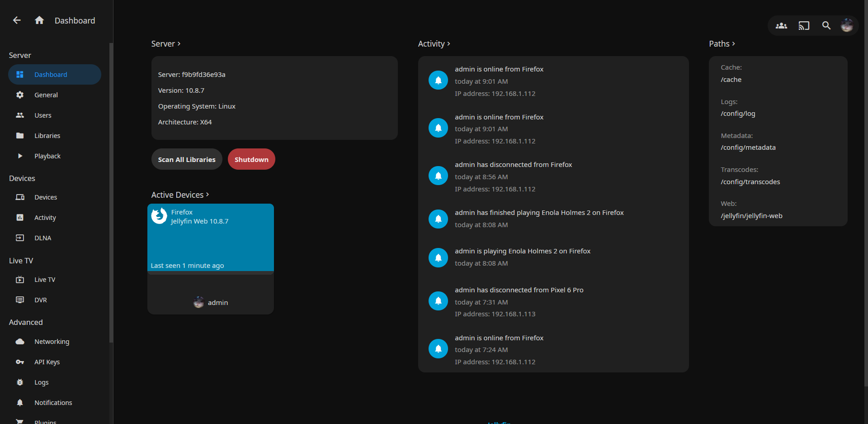
Task: Open user profile avatar in header
Action: pyautogui.click(x=847, y=26)
